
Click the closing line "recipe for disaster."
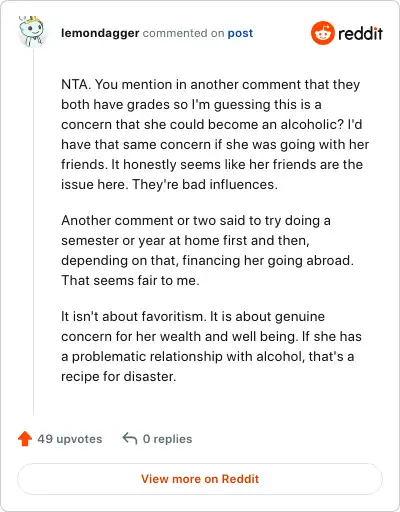point(118,376)
